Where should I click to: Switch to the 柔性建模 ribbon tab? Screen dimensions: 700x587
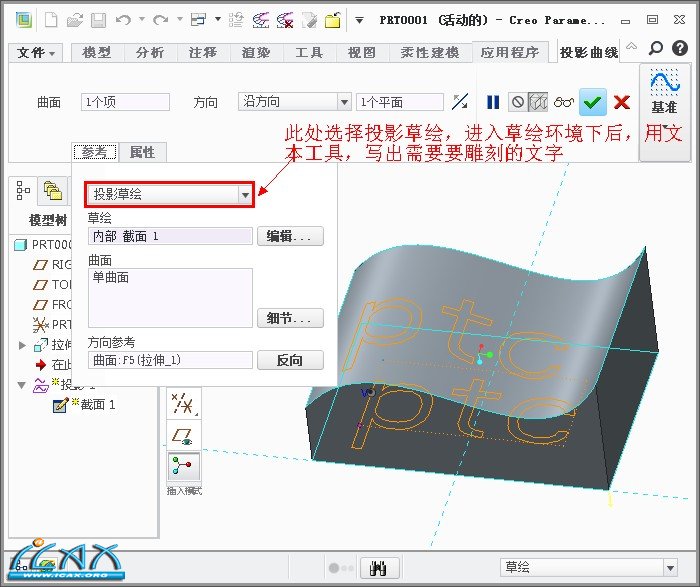[430, 53]
